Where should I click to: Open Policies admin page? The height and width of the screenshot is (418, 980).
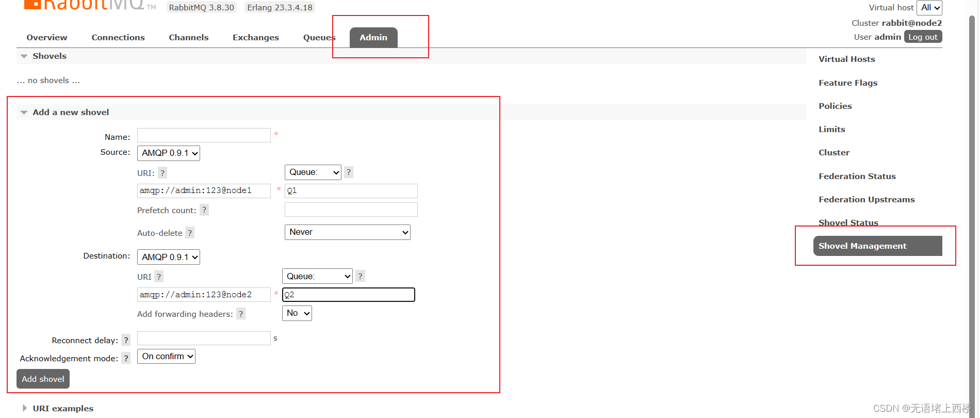[835, 106]
